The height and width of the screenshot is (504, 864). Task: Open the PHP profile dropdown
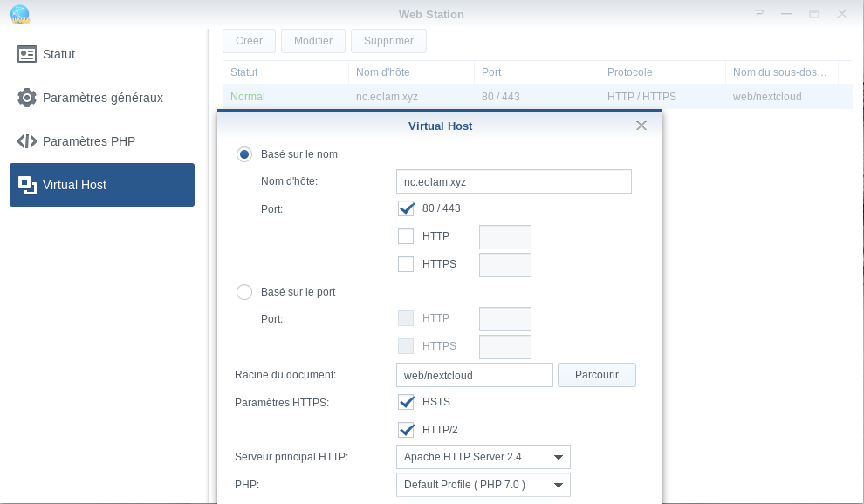tap(483, 485)
